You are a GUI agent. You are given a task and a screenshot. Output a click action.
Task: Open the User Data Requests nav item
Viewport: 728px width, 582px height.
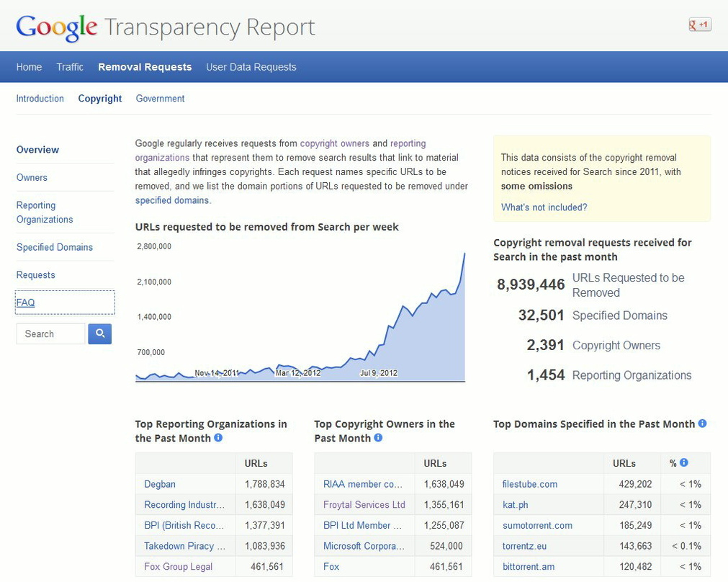(251, 67)
